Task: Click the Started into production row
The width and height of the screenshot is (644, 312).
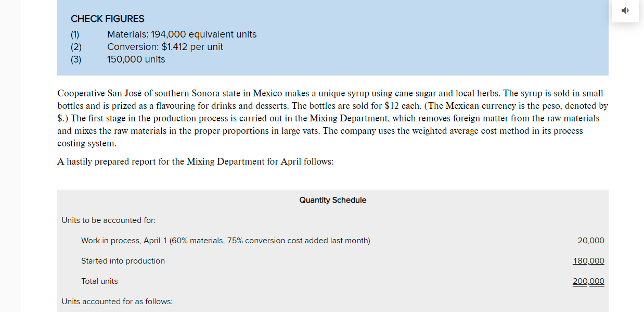Action: tap(123, 260)
